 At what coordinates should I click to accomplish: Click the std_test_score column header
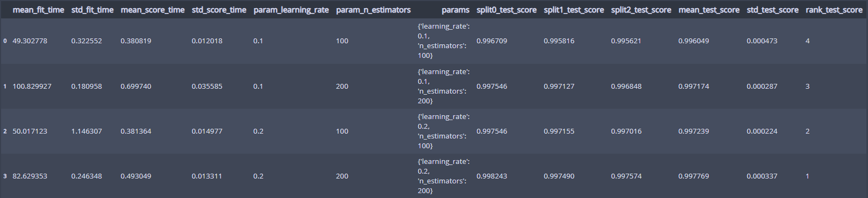pyautogui.click(x=772, y=10)
